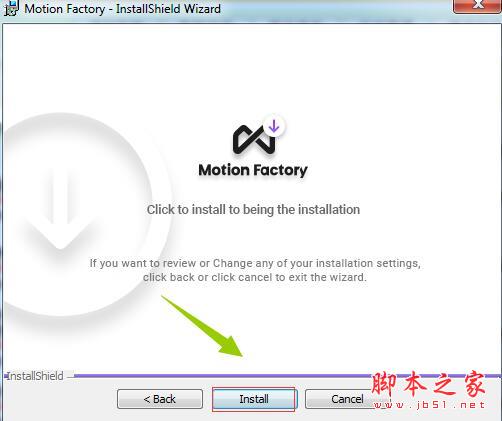Viewport: 502px width, 421px height.
Task: Click the Install button
Action: pos(254,399)
